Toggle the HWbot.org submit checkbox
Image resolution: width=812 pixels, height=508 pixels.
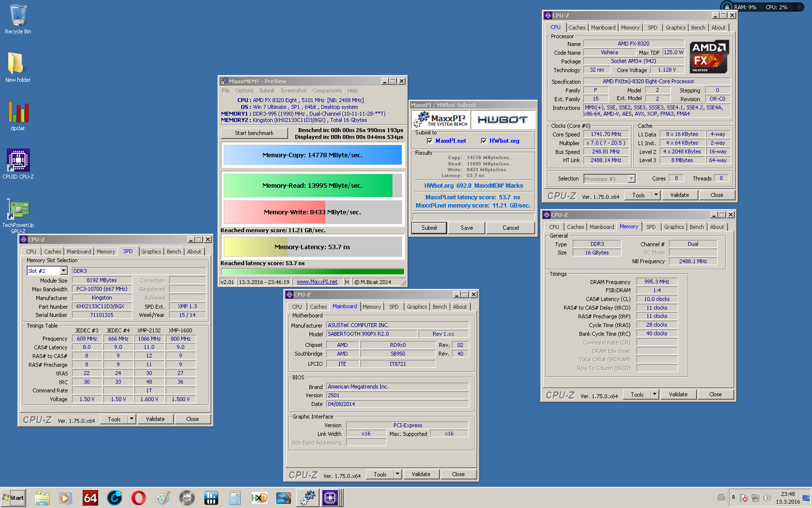(x=484, y=141)
